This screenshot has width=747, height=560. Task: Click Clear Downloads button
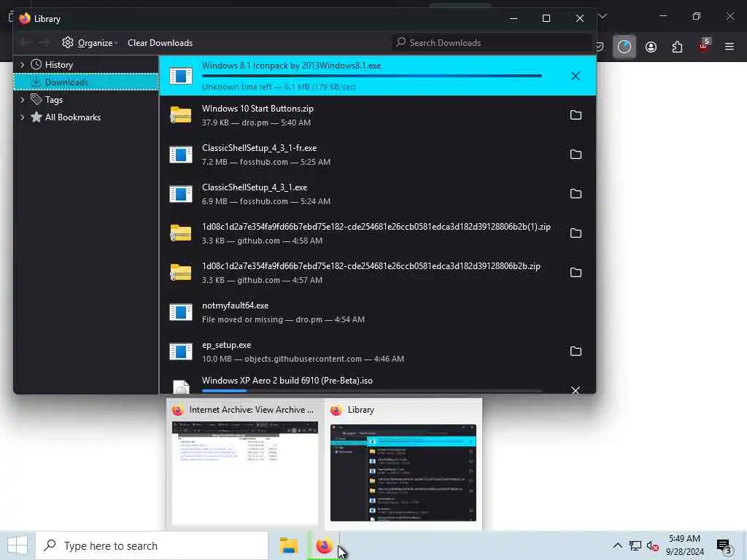click(160, 43)
